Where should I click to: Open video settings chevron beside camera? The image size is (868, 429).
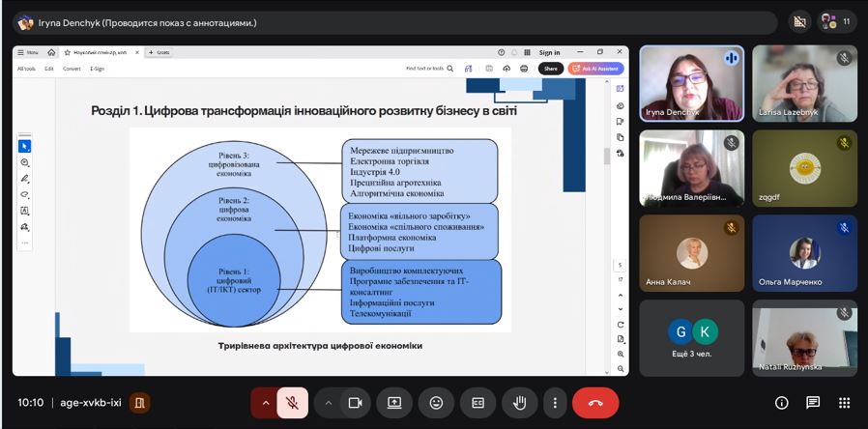[x=329, y=403]
